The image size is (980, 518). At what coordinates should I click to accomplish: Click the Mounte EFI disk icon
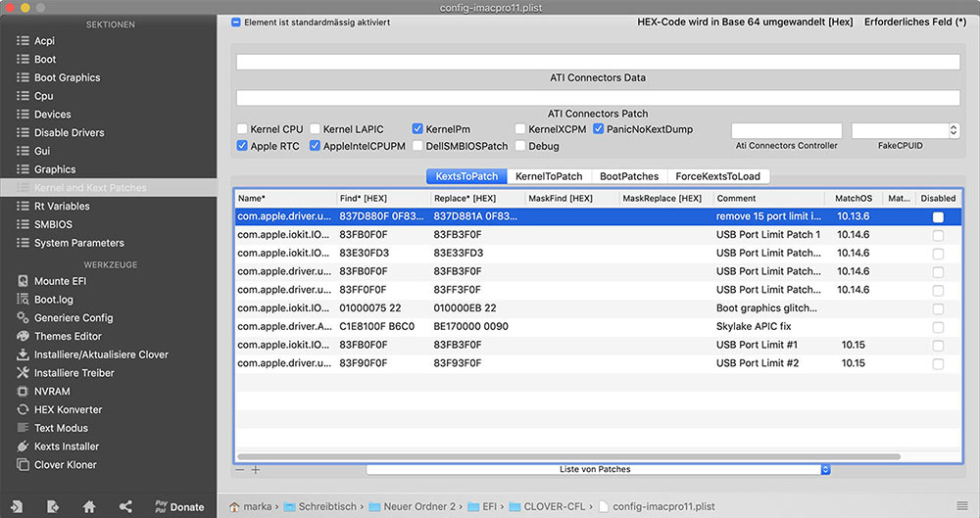pyautogui.click(x=24, y=281)
